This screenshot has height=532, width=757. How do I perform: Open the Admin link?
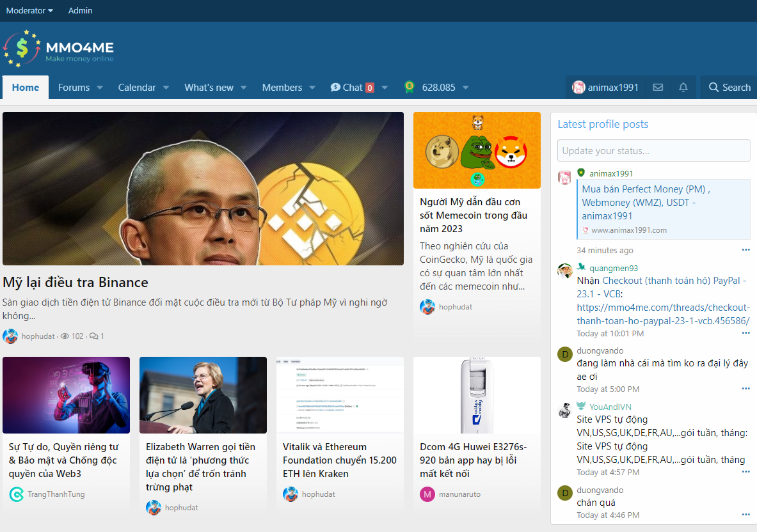coord(80,11)
